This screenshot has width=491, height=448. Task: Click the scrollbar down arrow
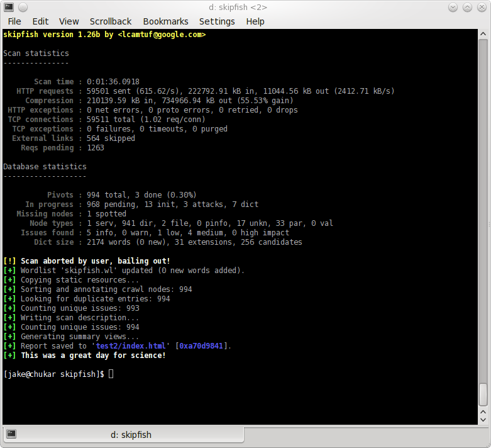(x=483, y=418)
